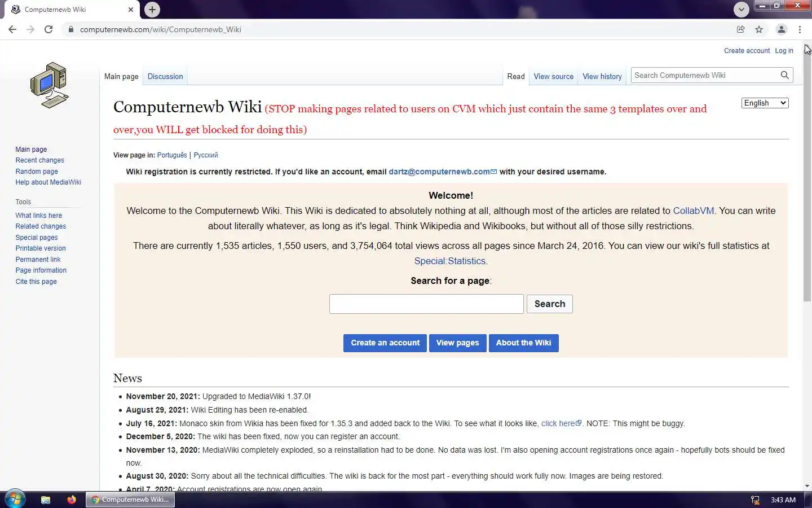The width and height of the screenshot is (812, 508).
Task: Open the View history tab
Action: (602, 76)
